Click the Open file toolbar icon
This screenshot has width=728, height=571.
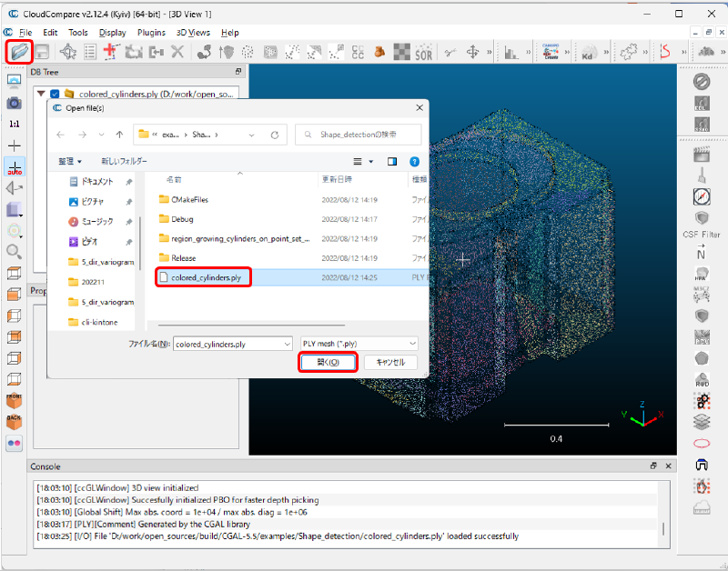tap(18, 51)
